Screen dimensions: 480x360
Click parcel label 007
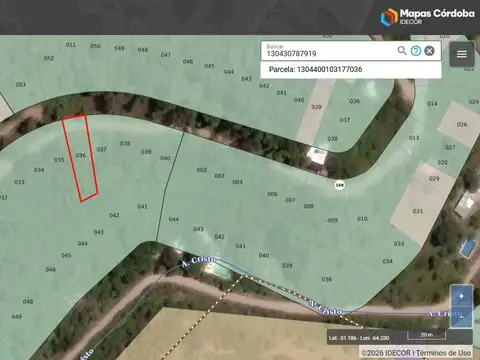[290, 200]
